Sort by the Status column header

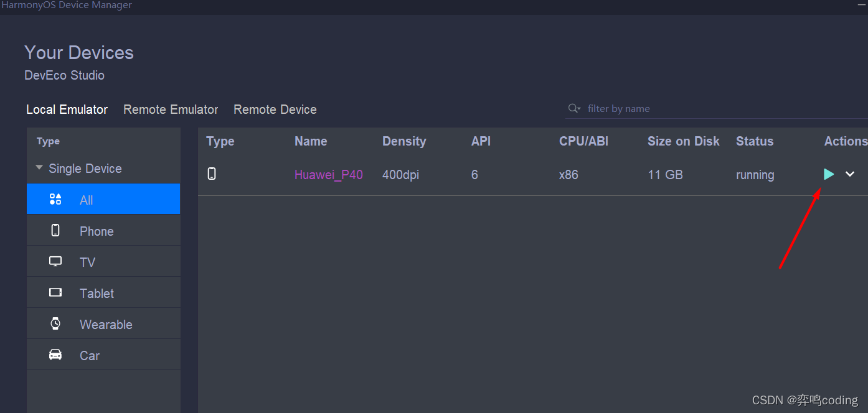click(x=754, y=141)
